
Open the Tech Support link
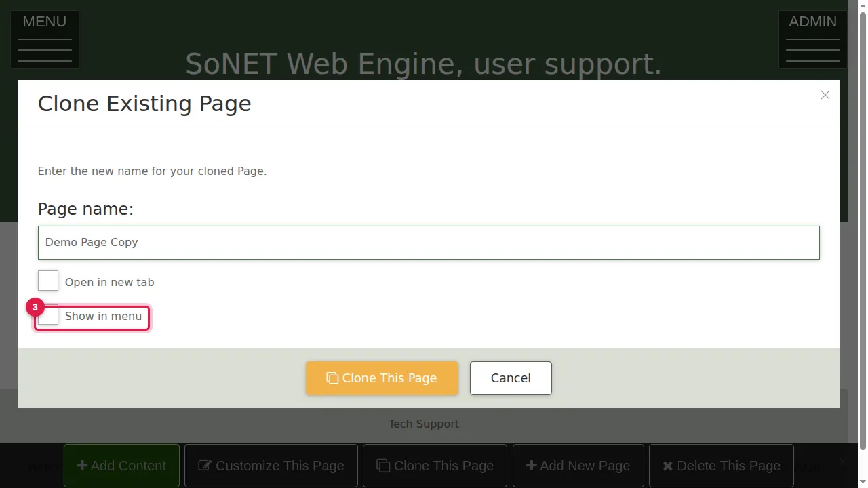pos(424,424)
